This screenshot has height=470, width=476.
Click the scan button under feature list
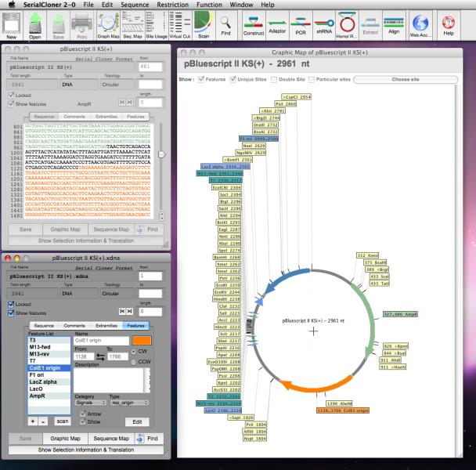tap(63, 421)
